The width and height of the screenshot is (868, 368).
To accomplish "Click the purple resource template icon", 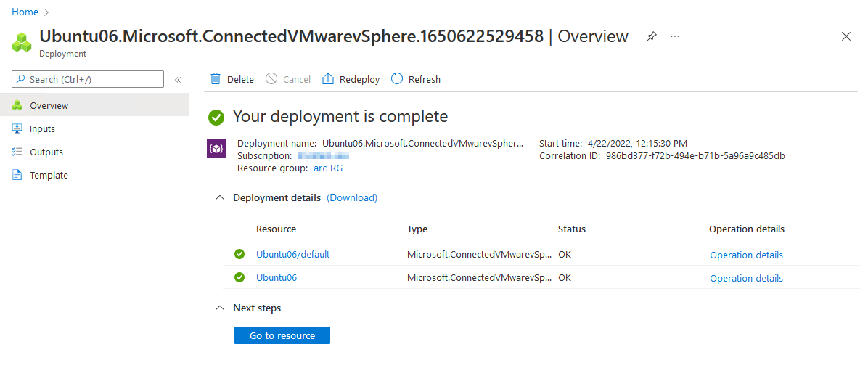I will (216, 149).
